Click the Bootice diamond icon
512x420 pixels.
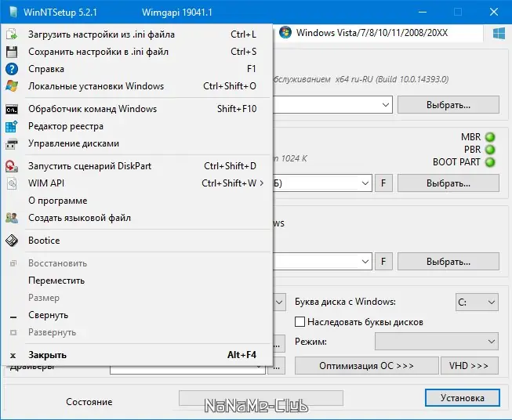coord(12,241)
